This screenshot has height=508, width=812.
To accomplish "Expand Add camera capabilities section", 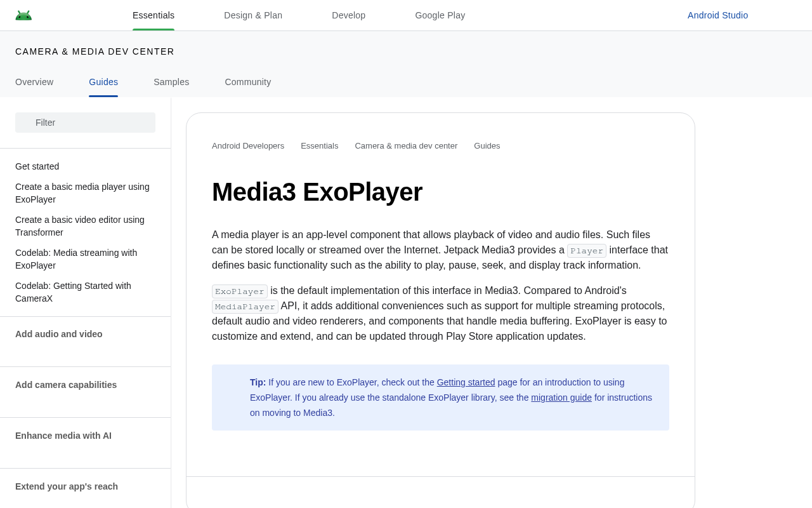I will [x=66, y=385].
